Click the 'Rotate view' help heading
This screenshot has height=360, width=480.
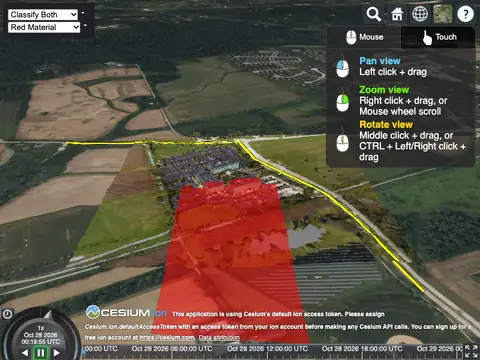coord(386,125)
